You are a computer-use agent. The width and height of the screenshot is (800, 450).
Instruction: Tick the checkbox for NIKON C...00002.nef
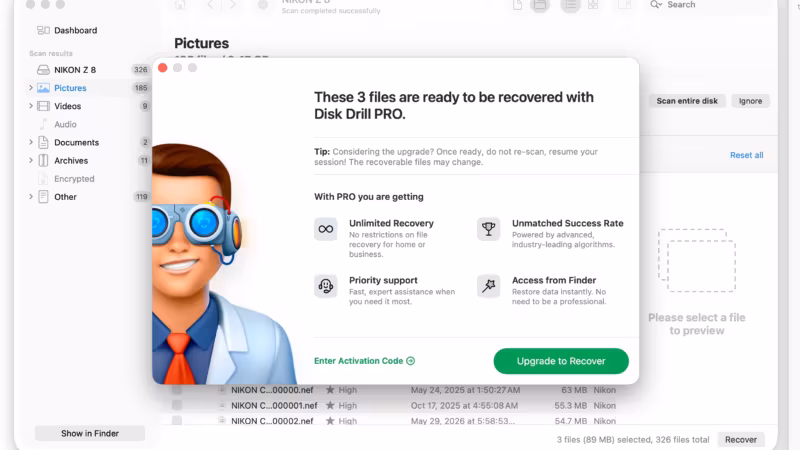tap(177, 421)
